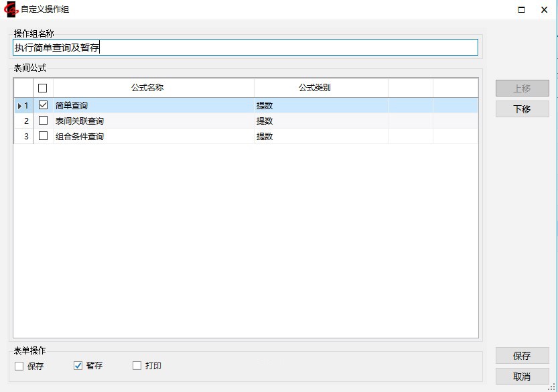Select row 1 via its row indicator arrow

tap(23, 105)
